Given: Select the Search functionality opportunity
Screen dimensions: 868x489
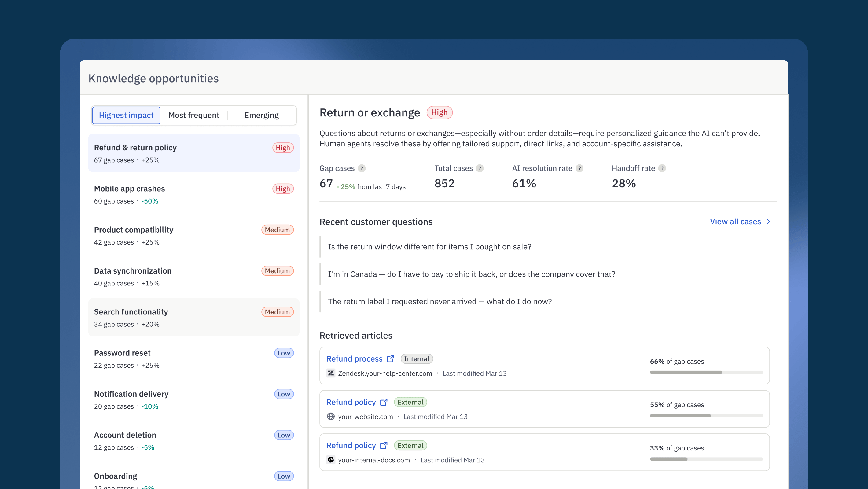Looking at the screenshot, I should [x=193, y=318].
